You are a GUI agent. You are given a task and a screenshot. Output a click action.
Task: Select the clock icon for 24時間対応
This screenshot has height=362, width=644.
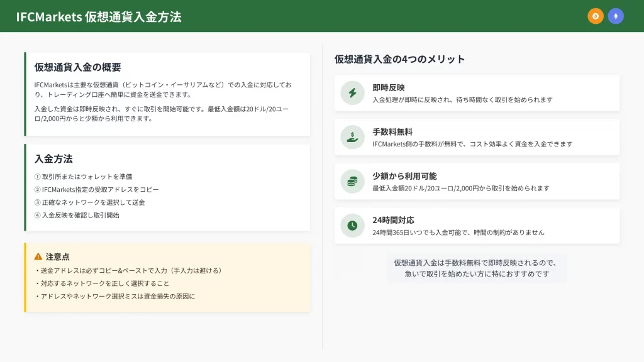click(352, 226)
